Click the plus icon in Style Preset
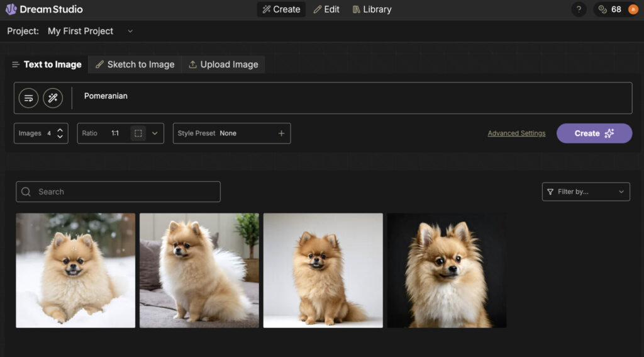This screenshot has width=644, height=357. pyautogui.click(x=281, y=133)
